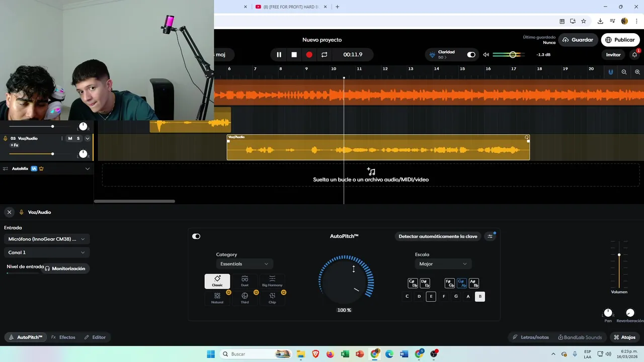This screenshot has height=362, width=644.
Task: Add effects with the +Fx button
Action: (14, 145)
